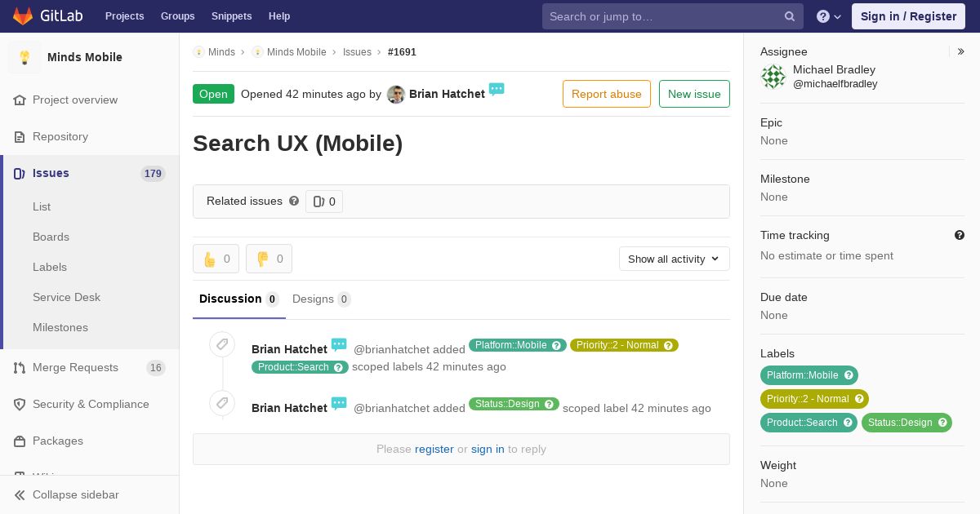Open the help question mark menu

coord(829,16)
